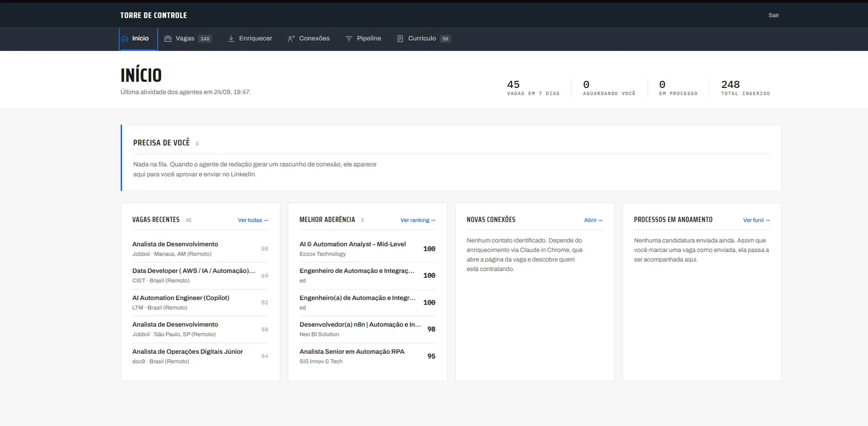Click the Precisa de Você heading
This screenshot has width=868, height=426.
(x=162, y=143)
